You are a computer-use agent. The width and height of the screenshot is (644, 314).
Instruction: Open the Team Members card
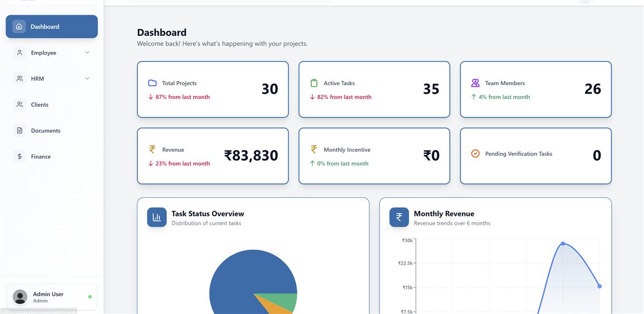click(x=536, y=89)
